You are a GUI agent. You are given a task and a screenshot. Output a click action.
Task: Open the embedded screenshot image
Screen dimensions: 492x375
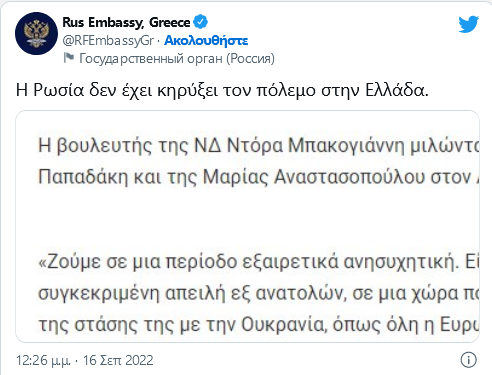(247, 226)
